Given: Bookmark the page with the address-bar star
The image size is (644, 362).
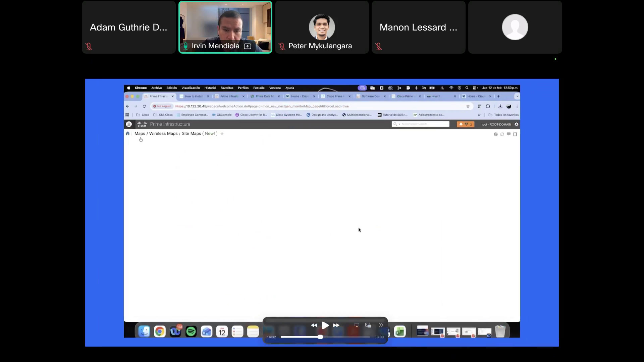Looking at the screenshot, I should [x=468, y=106].
